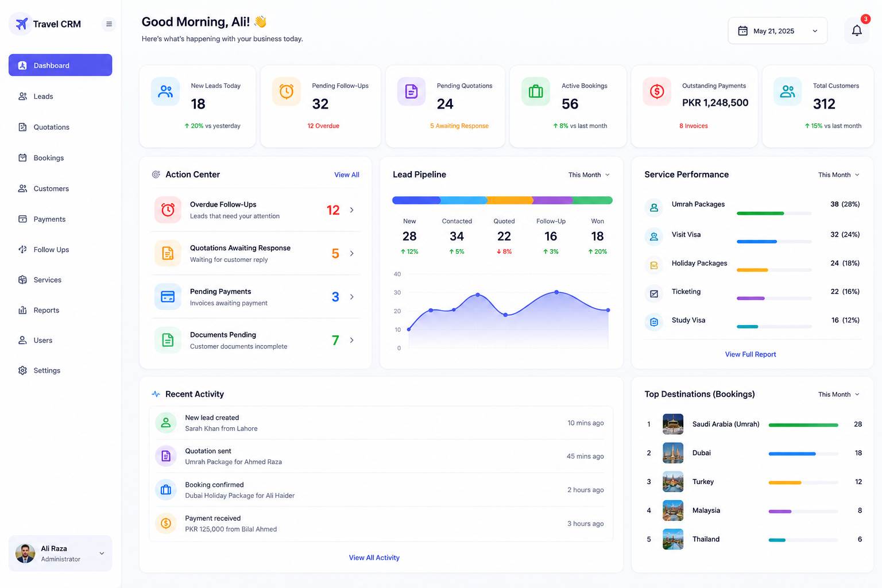Expand Quotations Awaiting Response row chevron

point(352,253)
